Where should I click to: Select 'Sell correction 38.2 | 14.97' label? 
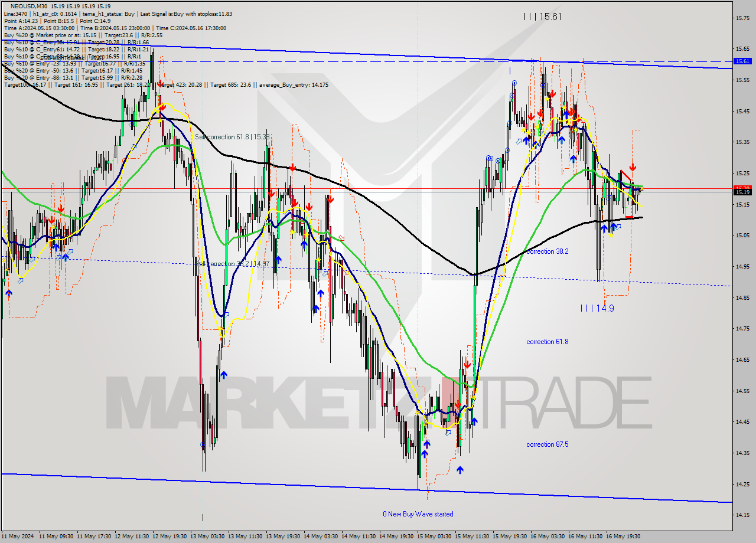(x=232, y=263)
